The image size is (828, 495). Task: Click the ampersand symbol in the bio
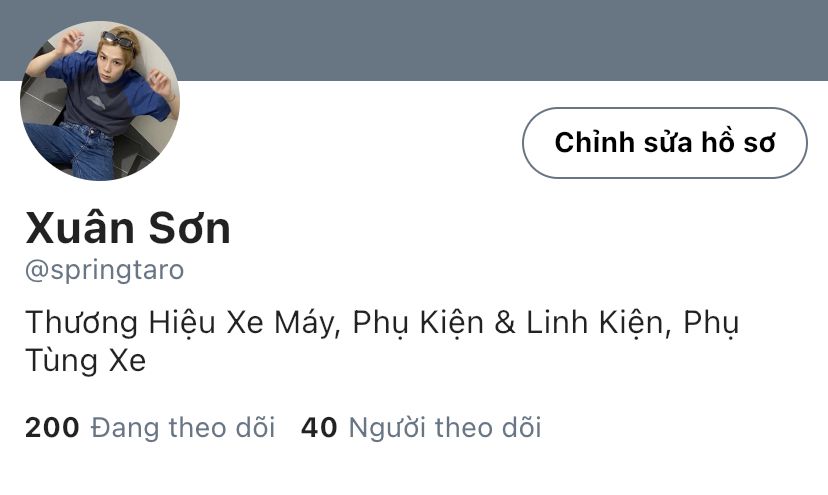click(x=505, y=323)
